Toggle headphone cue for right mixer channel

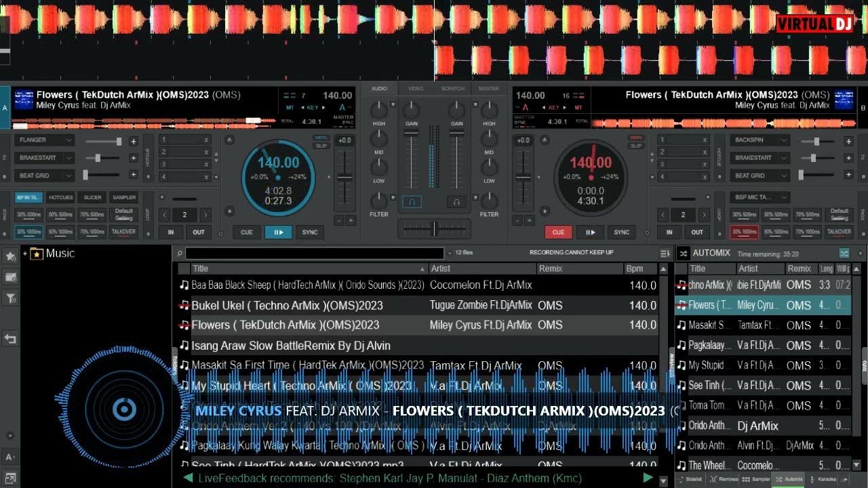(457, 201)
